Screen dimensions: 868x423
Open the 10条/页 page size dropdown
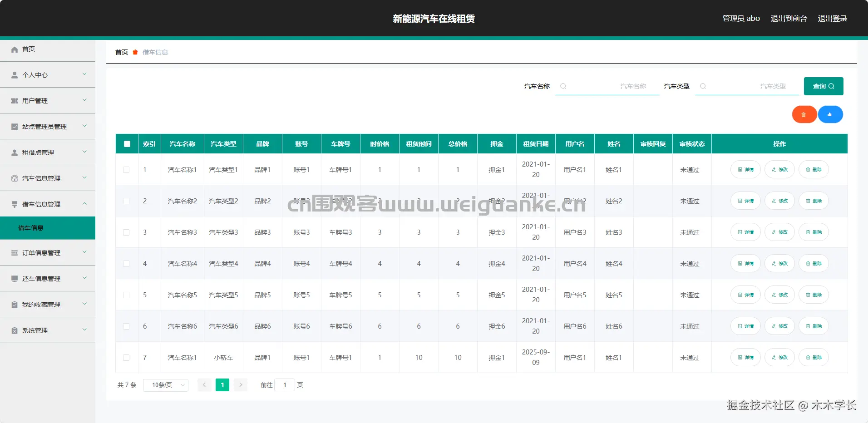(x=166, y=385)
